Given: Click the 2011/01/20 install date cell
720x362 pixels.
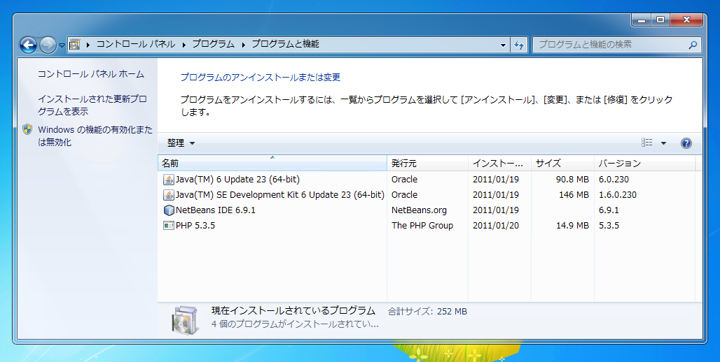Looking at the screenshot, I should (x=496, y=226).
